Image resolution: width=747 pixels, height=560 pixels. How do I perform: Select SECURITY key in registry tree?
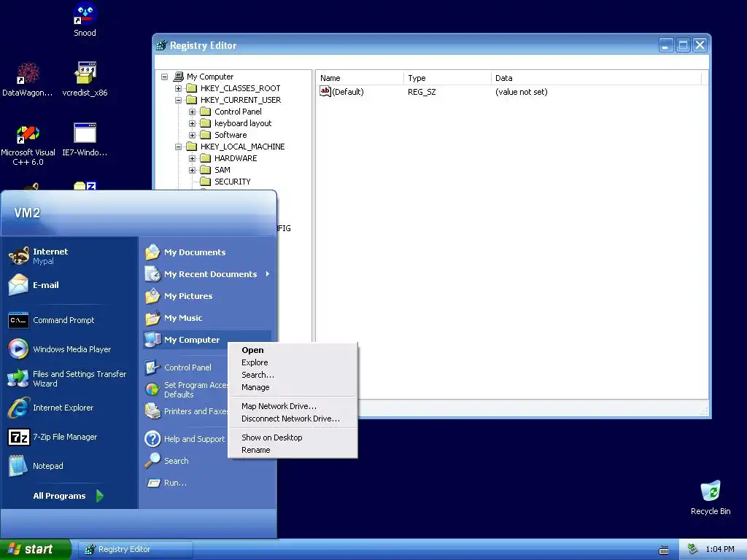(x=232, y=182)
